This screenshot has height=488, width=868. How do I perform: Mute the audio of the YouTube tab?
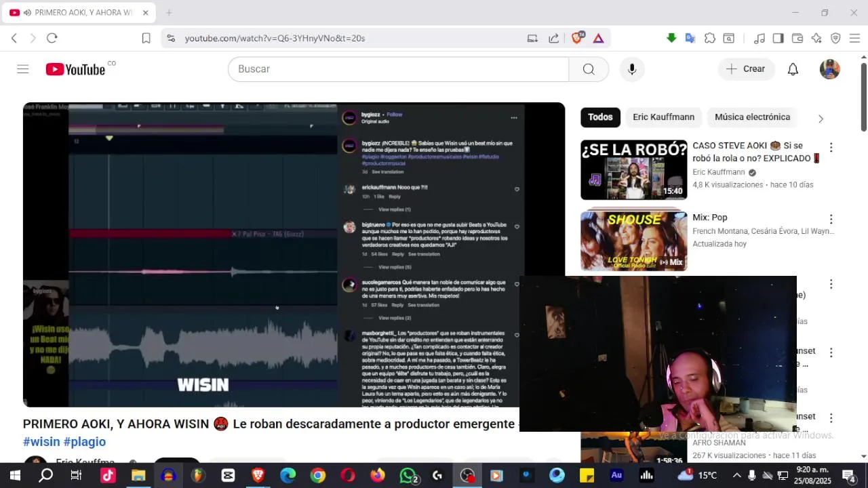pos(27,13)
